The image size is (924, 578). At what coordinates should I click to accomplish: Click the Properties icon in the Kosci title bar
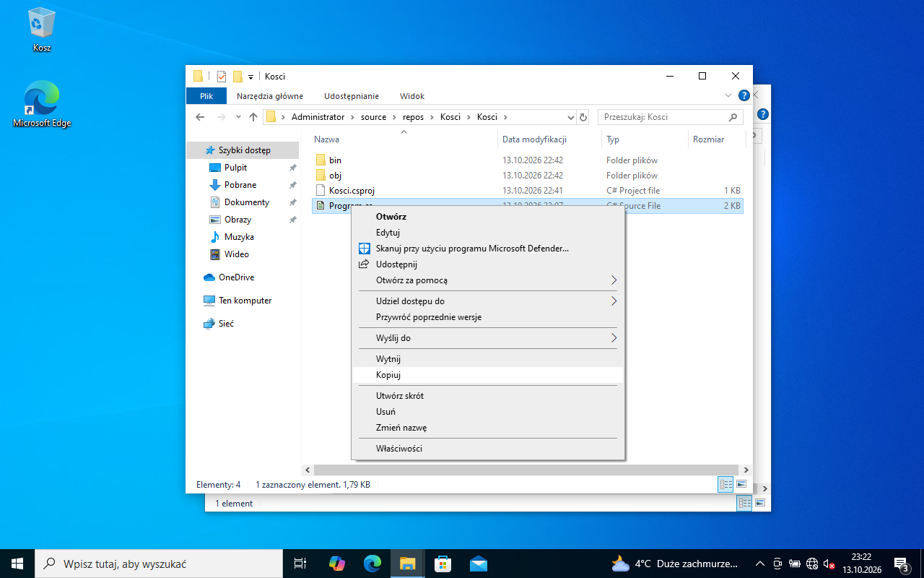point(222,77)
